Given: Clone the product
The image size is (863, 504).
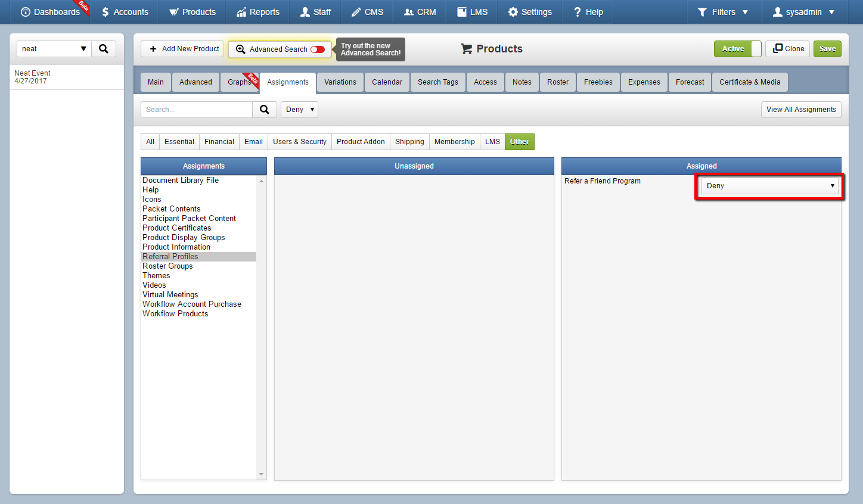Looking at the screenshot, I should (788, 49).
